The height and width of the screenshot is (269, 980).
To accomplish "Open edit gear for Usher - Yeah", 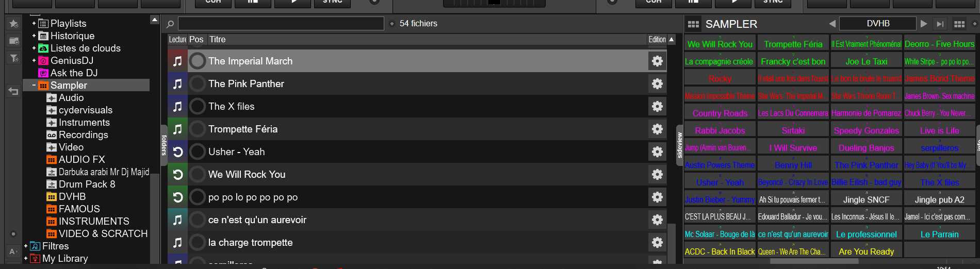I will point(657,152).
